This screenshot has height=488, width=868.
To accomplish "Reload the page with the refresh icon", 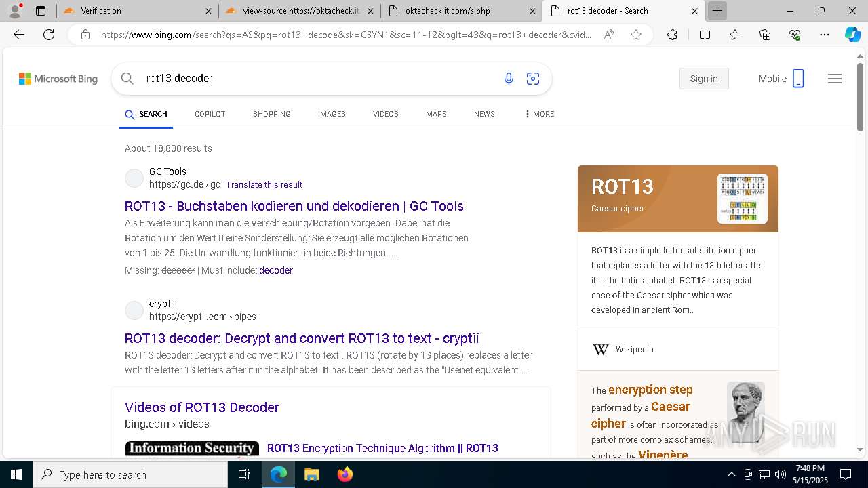I will [x=49, y=35].
